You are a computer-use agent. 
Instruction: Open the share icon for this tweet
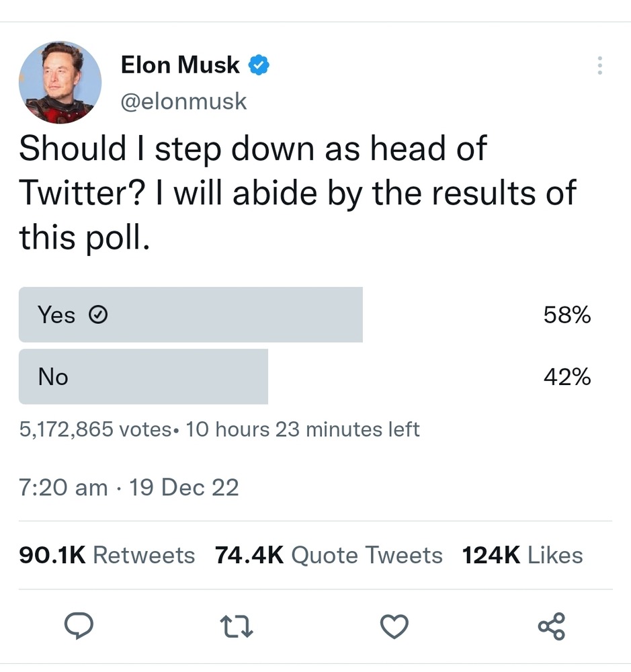(x=552, y=626)
